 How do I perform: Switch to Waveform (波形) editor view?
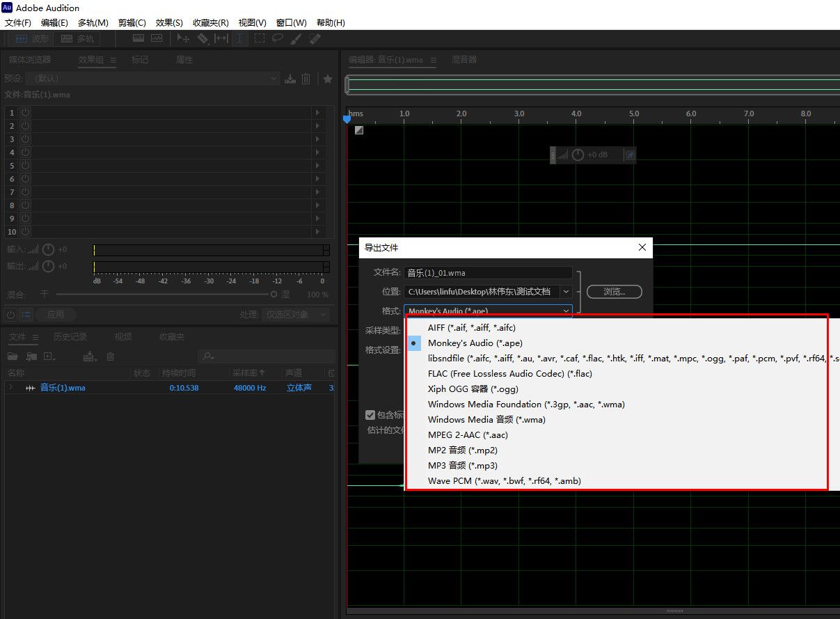coord(32,39)
